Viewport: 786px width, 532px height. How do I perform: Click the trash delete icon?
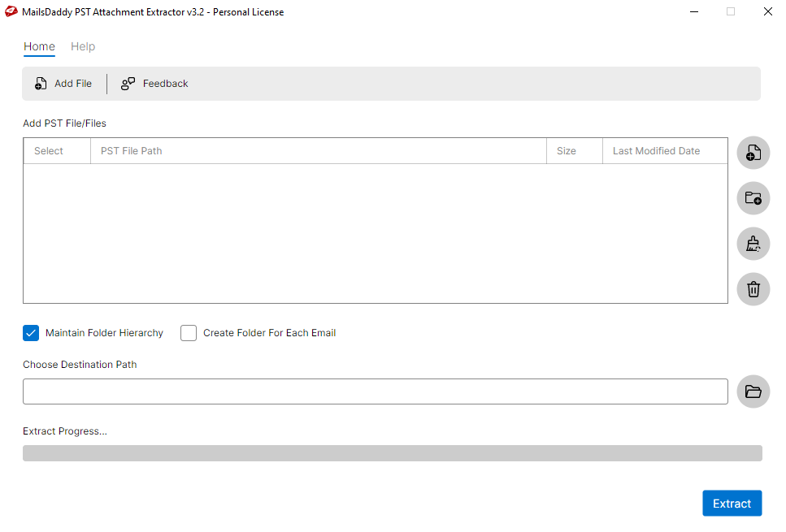753,289
